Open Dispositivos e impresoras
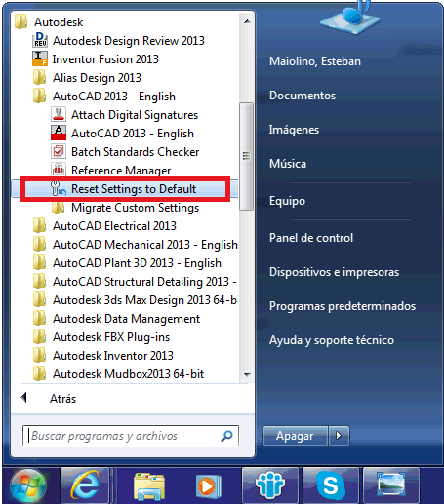This screenshot has height=504, width=444. point(334,272)
